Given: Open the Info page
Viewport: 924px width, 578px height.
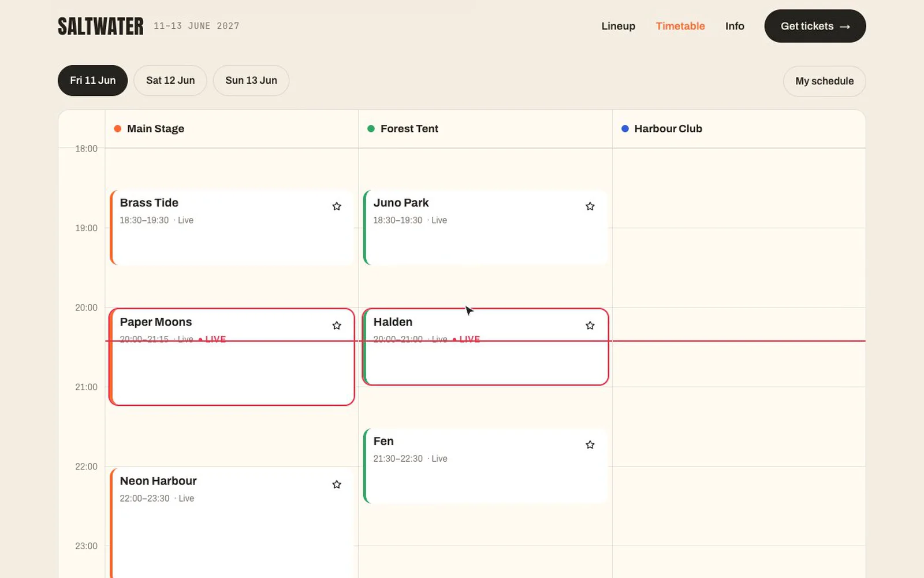Looking at the screenshot, I should 735,26.
